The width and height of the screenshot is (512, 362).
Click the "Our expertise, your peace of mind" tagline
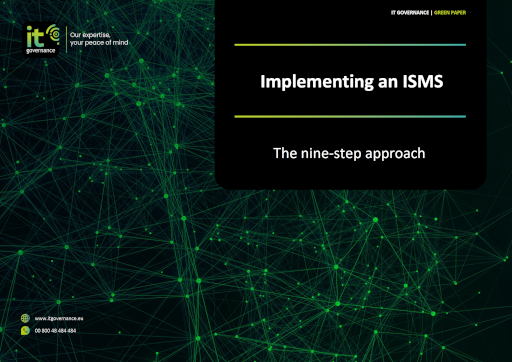(99, 39)
